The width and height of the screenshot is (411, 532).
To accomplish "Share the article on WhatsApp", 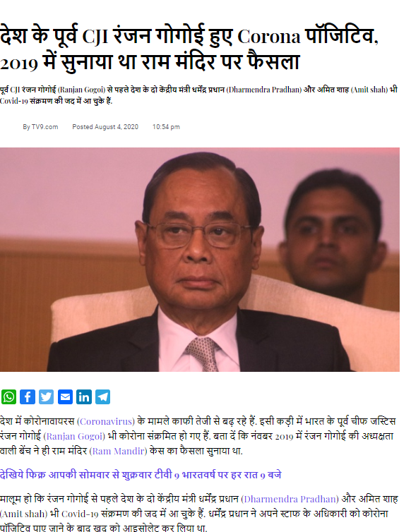I will (x=9, y=397).
